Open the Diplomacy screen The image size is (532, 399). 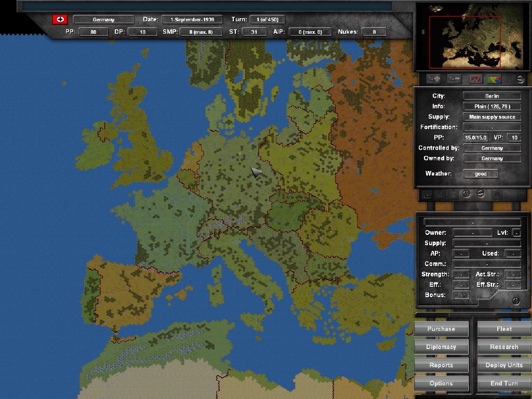[x=441, y=347]
